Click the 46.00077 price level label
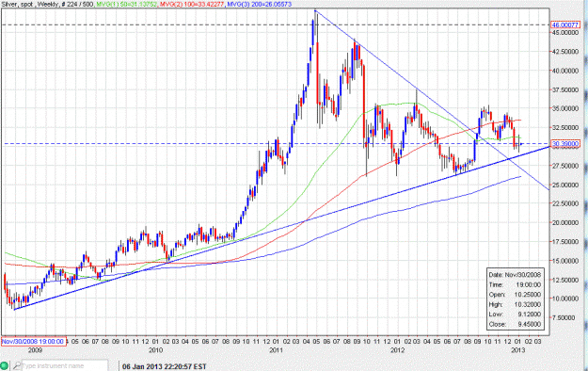Viewport: 588px width, 371px height. click(x=565, y=24)
